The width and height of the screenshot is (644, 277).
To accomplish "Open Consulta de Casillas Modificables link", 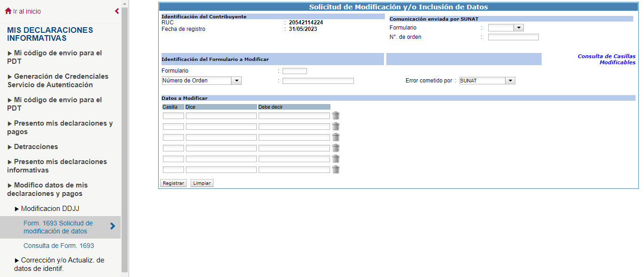I will pyautogui.click(x=606, y=59).
